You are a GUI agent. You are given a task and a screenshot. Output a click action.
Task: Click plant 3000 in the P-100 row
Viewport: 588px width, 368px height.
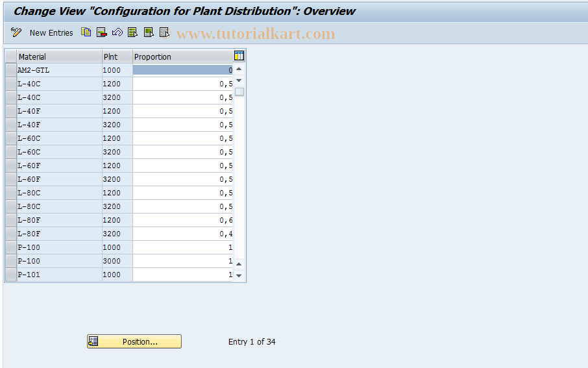(x=117, y=261)
